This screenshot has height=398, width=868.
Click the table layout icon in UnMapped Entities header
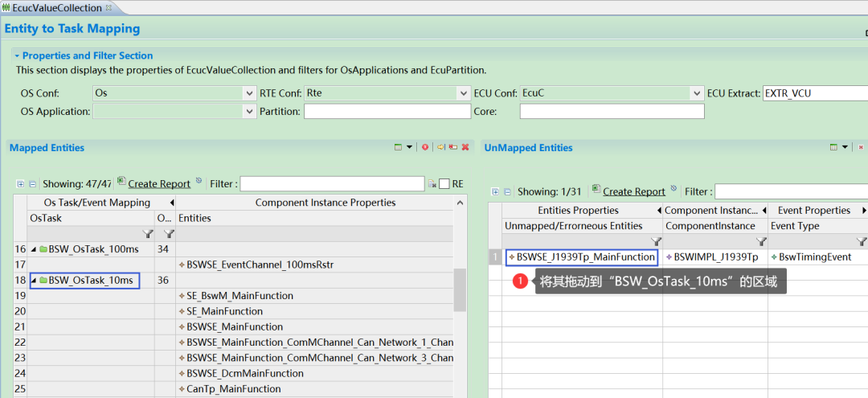point(834,147)
